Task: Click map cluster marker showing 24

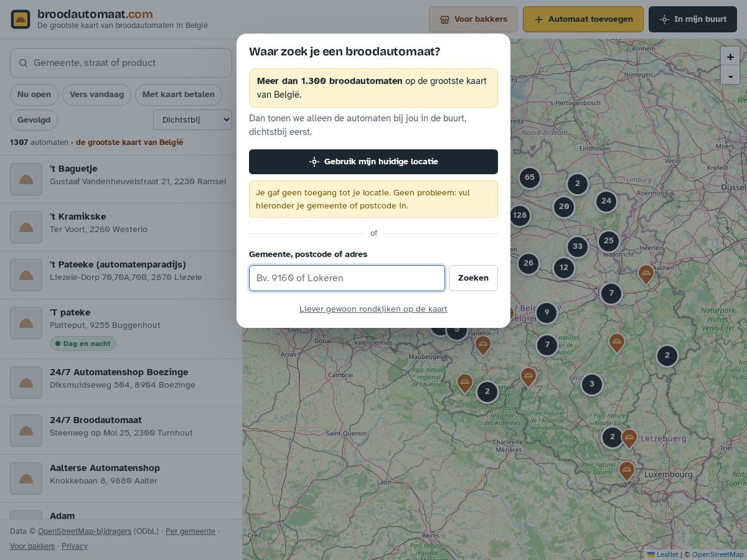Action: pos(606,201)
